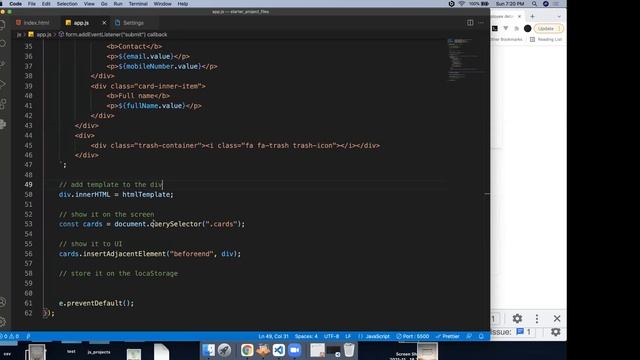Open the Code application menu

click(16, 4)
